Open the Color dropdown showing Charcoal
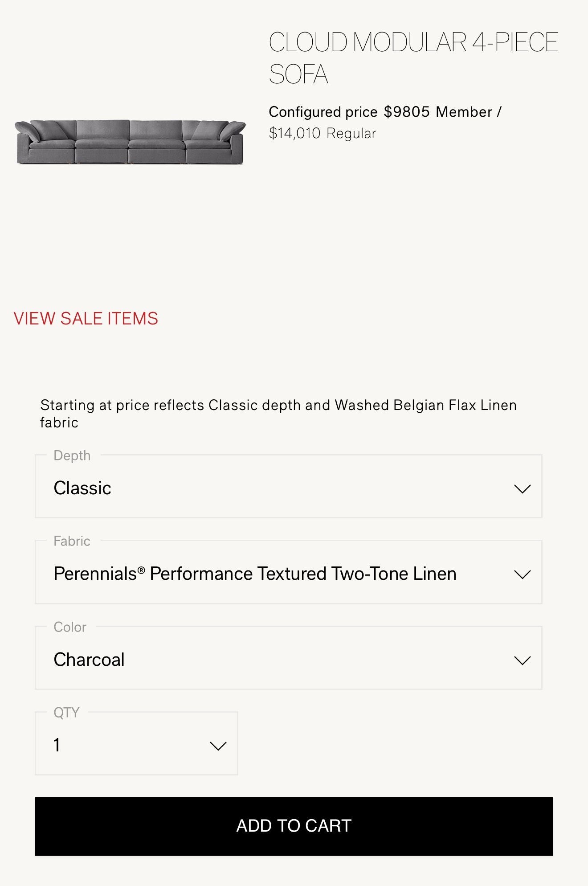 tap(289, 658)
